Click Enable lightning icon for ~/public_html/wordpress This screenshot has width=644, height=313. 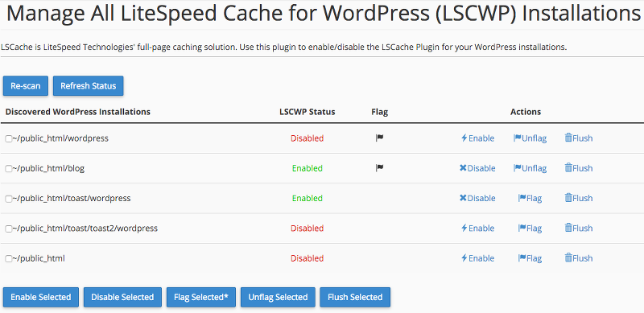click(x=464, y=138)
